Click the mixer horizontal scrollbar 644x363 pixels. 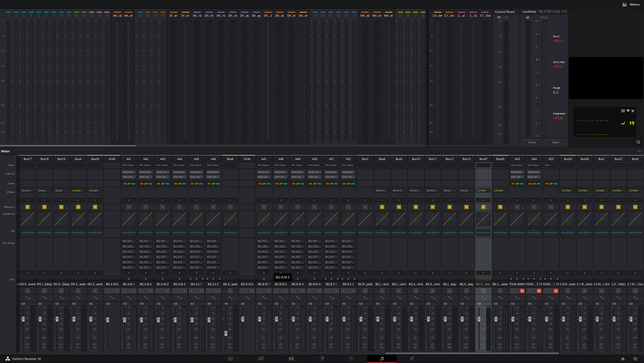pos(472,353)
